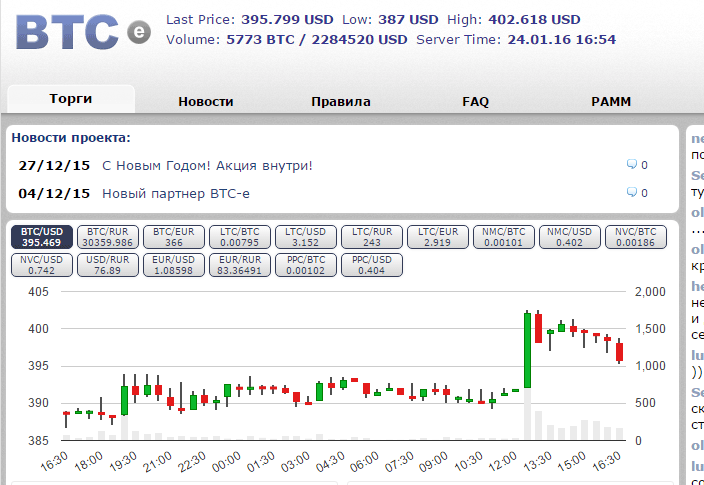704x485 pixels.
Task: Click the tall green candle near 12:30
Action: 528,350
